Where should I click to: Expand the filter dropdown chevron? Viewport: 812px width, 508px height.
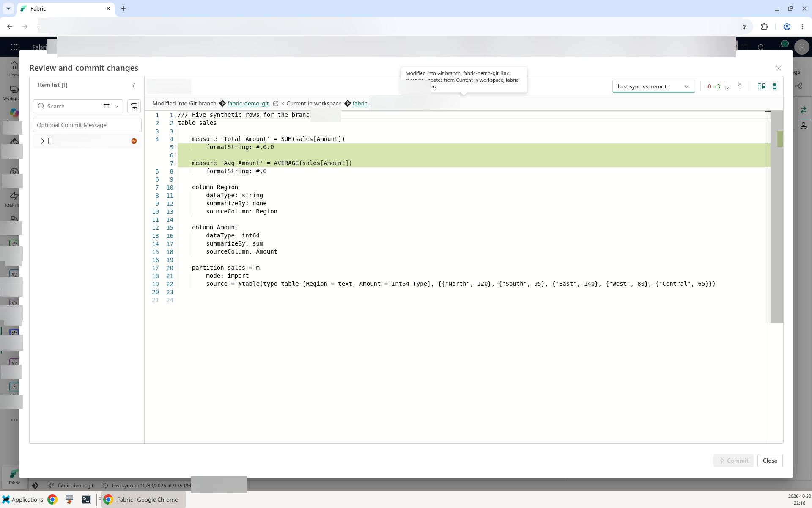(x=117, y=106)
